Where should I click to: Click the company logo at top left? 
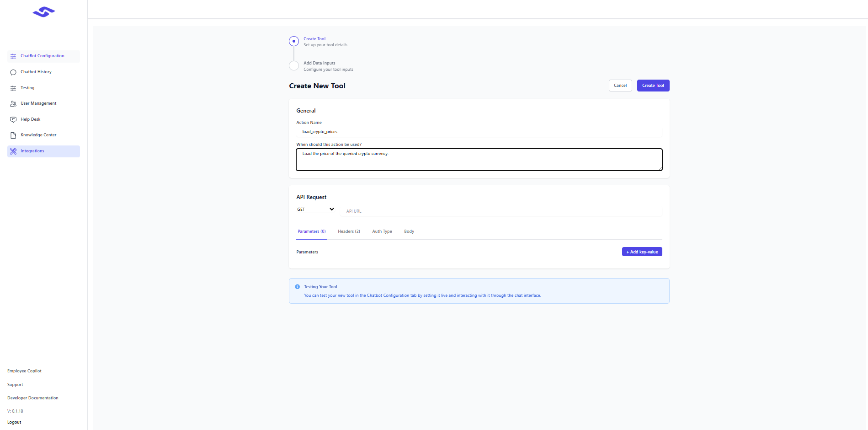44,12
